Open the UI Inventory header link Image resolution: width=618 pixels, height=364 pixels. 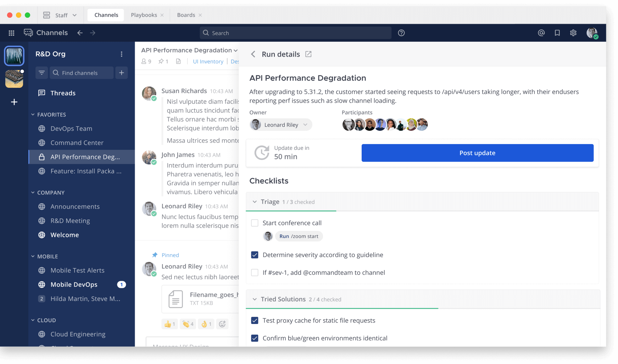(208, 62)
